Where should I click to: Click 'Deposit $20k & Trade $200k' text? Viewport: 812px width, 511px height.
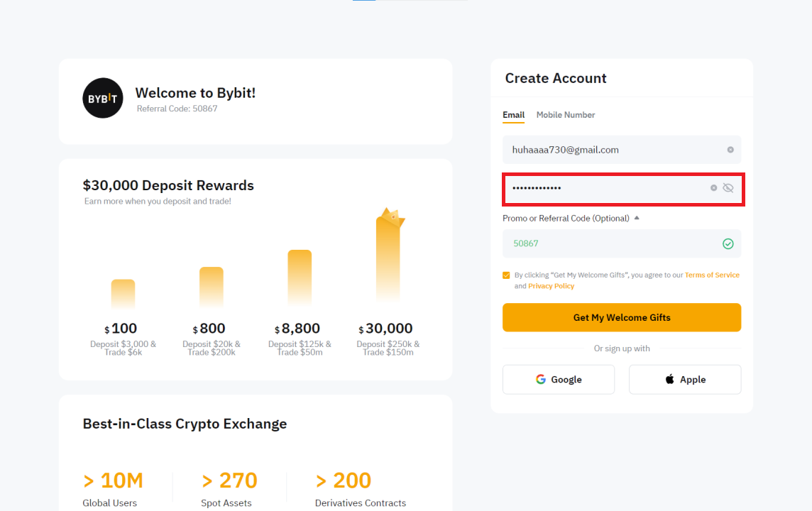tap(212, 348)
